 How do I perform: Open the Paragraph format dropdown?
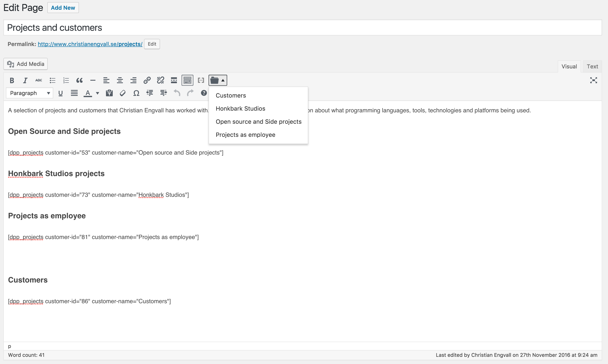point(29,93)
